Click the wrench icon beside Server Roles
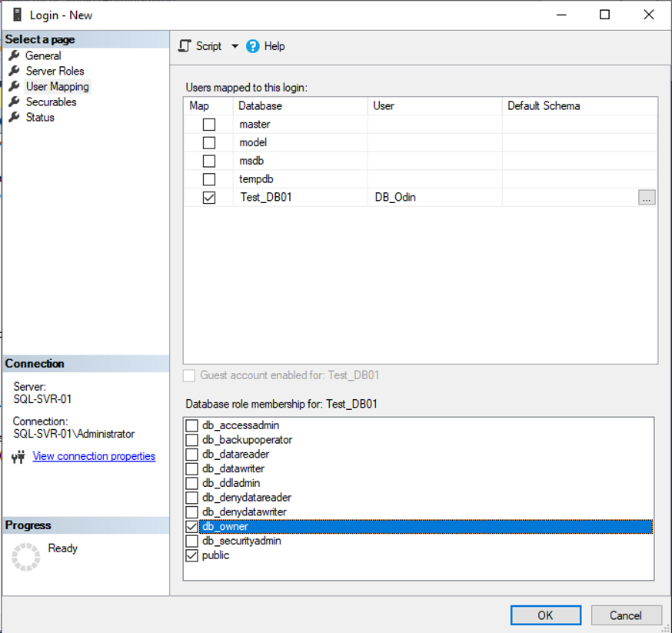 (x=14, y=71)
